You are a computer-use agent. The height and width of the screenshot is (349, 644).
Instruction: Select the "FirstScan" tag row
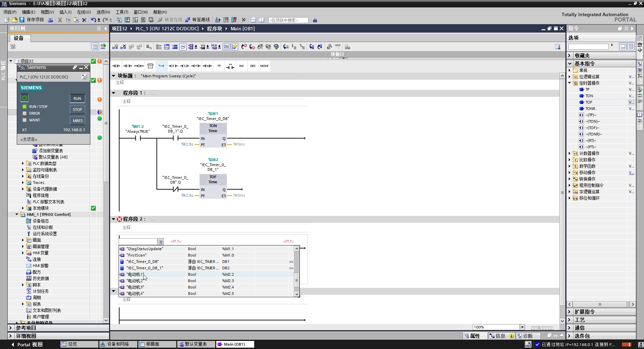(x=206, y=255)
